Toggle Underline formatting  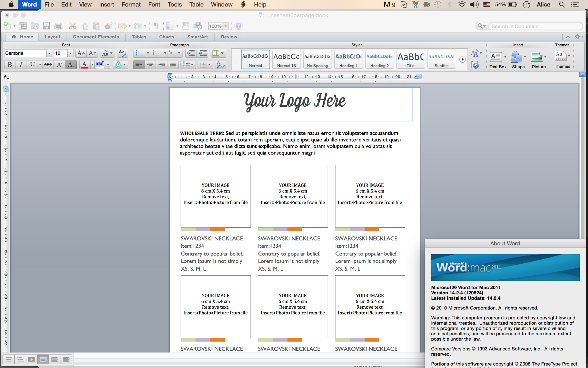(32, 65)
